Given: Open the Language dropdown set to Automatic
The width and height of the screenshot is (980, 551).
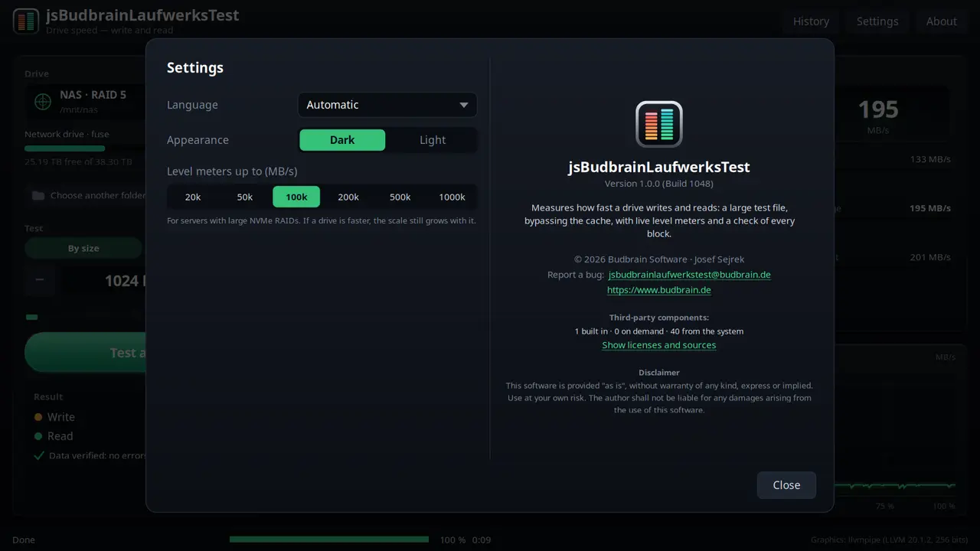Looking at the screenshot, I should coord(387,105).
